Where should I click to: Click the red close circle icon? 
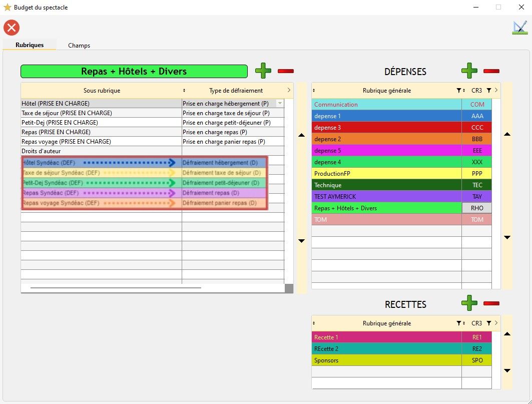11,28
